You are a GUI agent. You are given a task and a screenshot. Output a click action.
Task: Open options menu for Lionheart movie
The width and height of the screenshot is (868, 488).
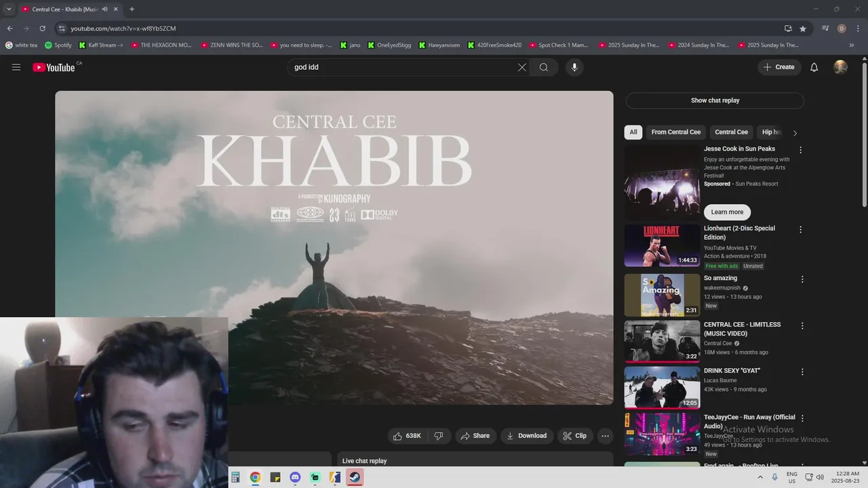click(800, 230)
